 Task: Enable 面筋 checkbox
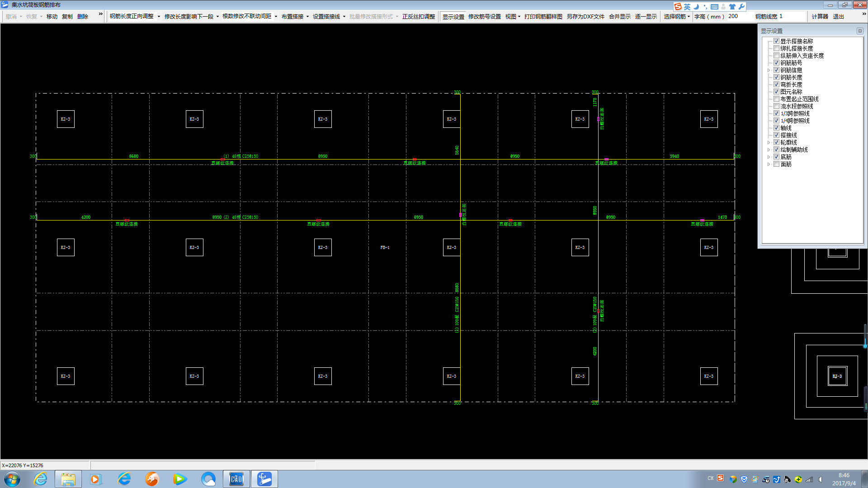click(776, 164)
